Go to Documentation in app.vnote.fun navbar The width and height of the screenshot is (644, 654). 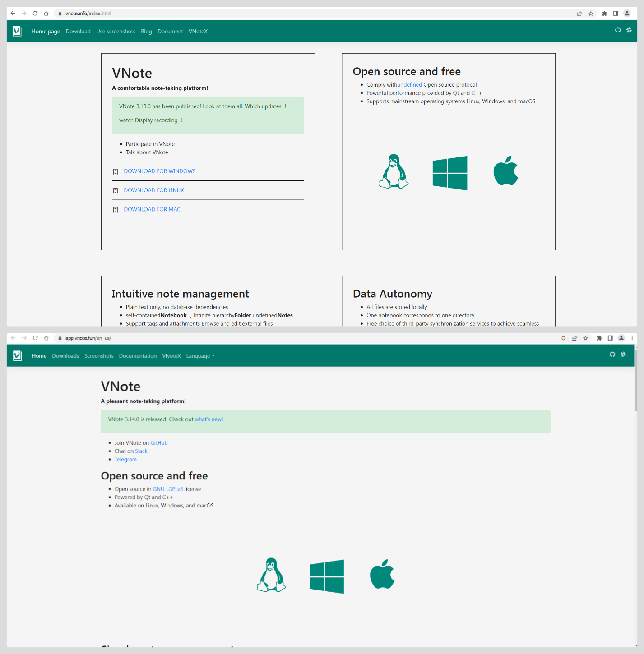pyautogui.click(x=138, y=356)
